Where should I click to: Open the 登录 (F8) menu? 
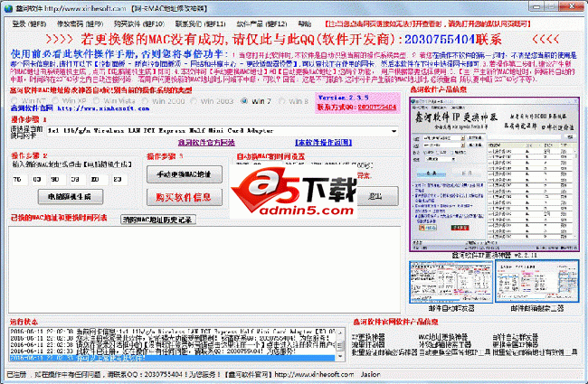29,24
